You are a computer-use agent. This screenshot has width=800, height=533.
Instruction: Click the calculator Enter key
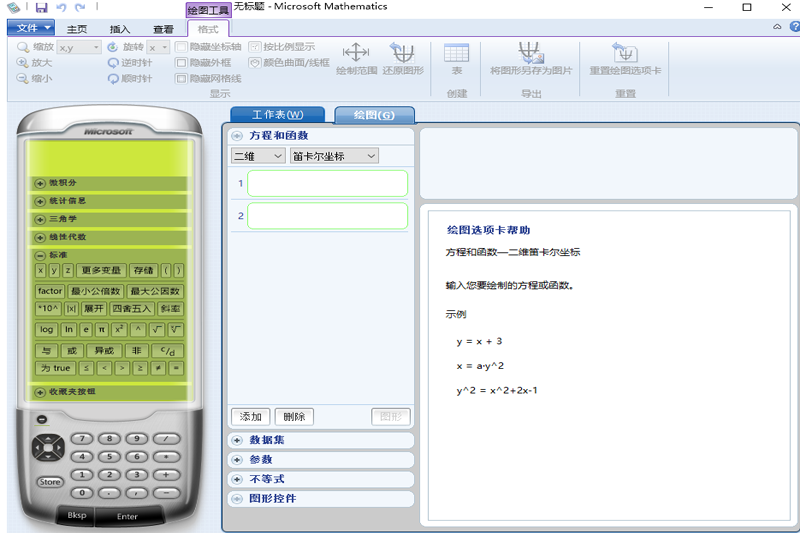coord(128,516)
